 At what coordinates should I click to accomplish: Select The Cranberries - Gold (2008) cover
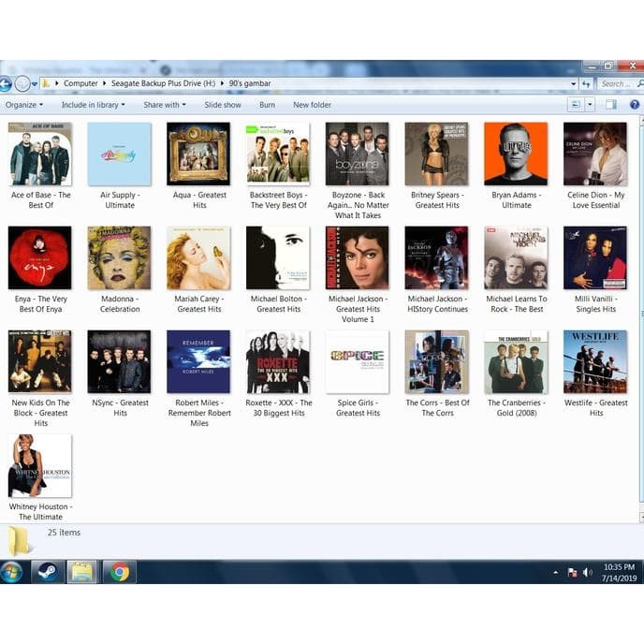[516, 362]
